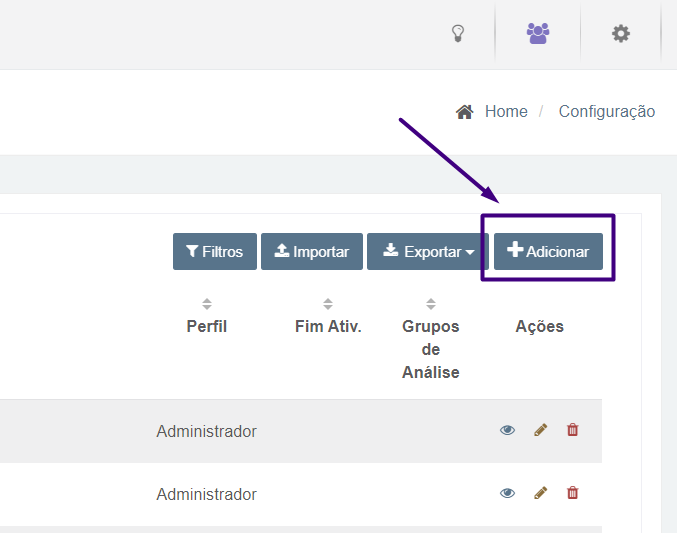The width and height of the screenshot is (677, 533).
Task: Click the Home house icon
Action: 464,112
